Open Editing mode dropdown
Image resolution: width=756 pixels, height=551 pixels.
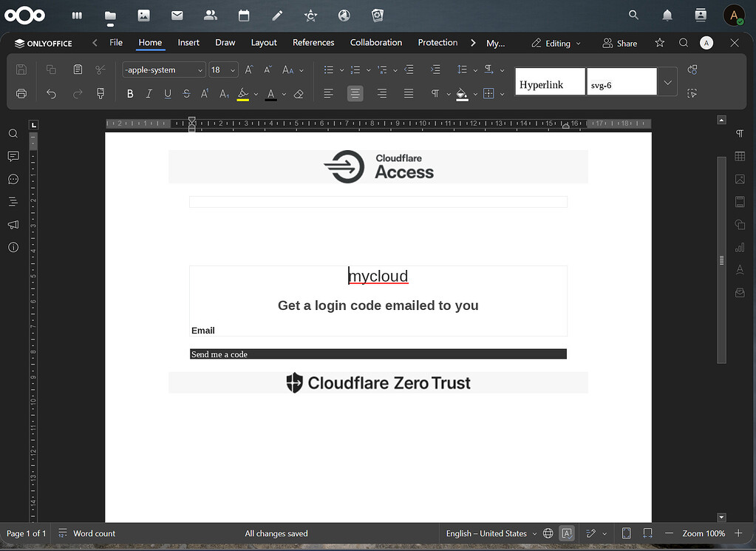click(x=556, y=44)
